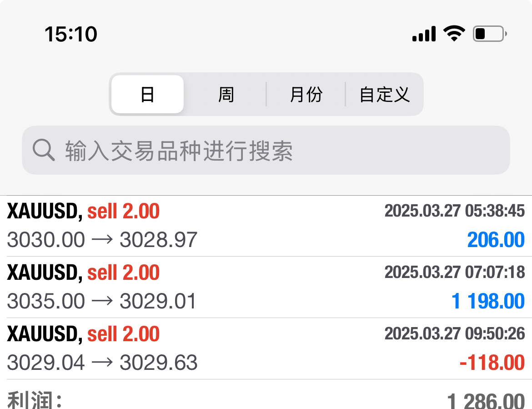Tap the 3029.04 → 3029.63 price line
The image size is (532, 409).
click(x=102, y=363)
